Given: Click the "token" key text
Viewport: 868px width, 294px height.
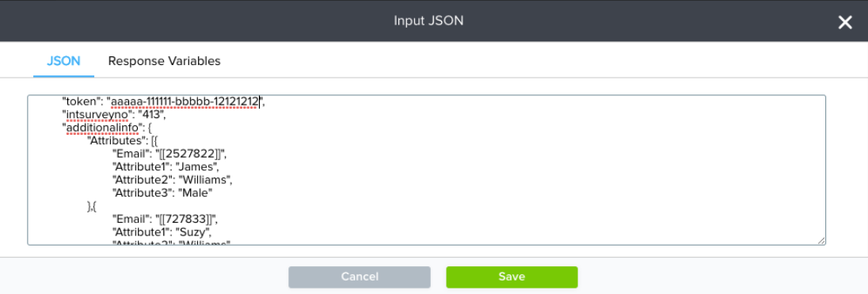Looking at the screenshot, I should point(82,101).
